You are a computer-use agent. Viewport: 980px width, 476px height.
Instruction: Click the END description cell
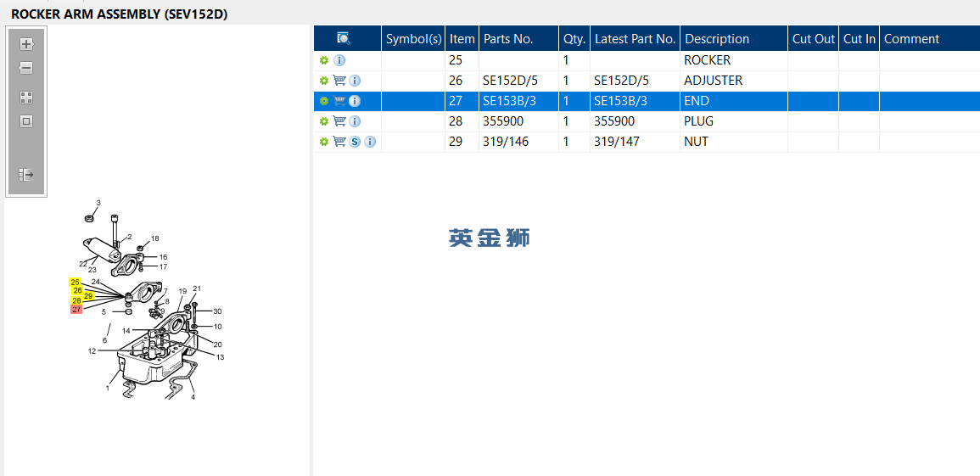coord(734,101)
